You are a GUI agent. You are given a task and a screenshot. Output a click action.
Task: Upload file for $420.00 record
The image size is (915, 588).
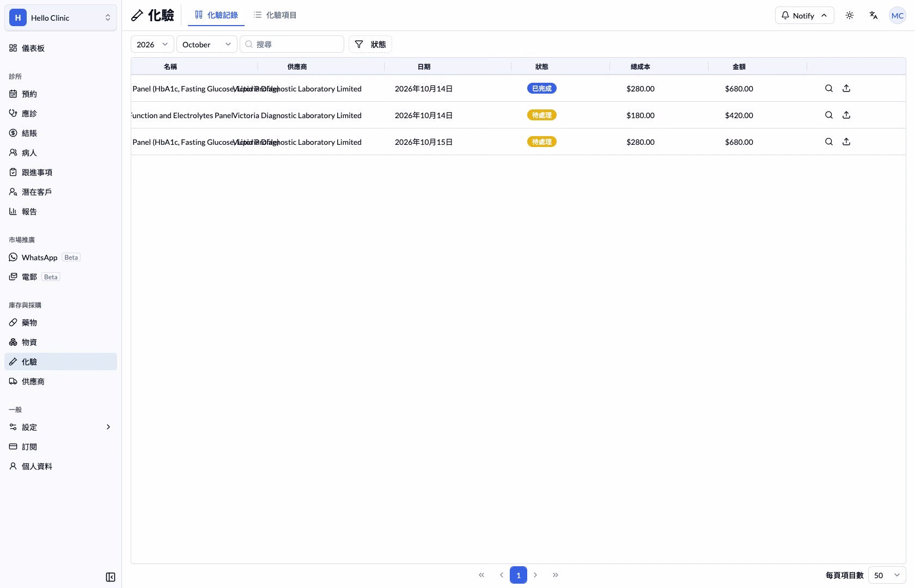pyautogui.click(x=846, y=115)
